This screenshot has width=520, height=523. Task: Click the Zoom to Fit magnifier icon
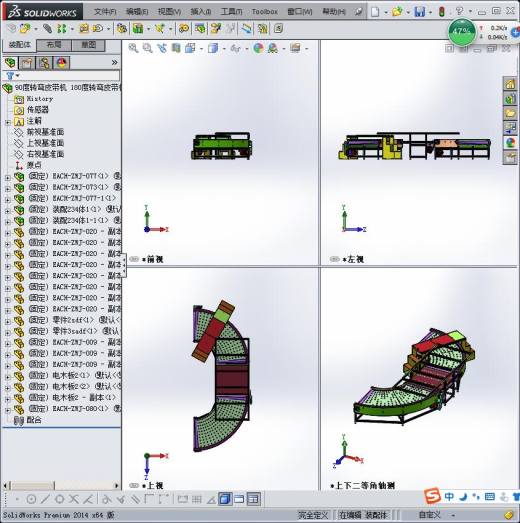pos(133,48)
